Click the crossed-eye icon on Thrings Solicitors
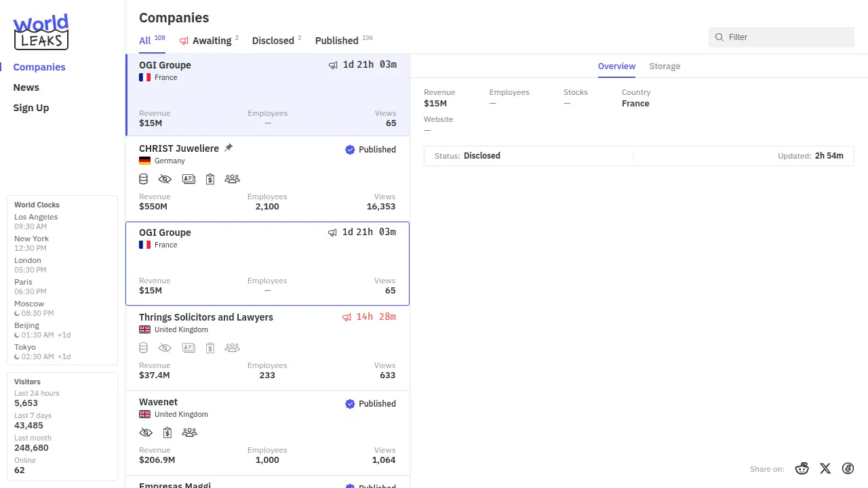This screenshot has height=488, width=868. tap(165, 348)
